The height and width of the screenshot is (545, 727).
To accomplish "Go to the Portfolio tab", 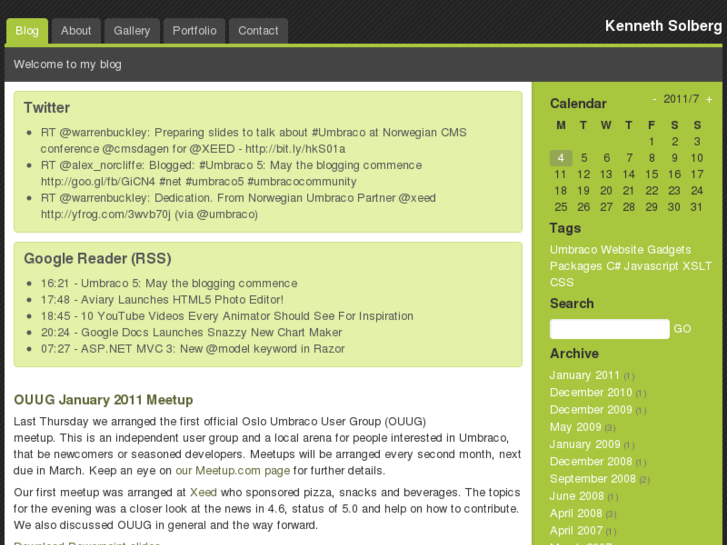I will point(194,31).
